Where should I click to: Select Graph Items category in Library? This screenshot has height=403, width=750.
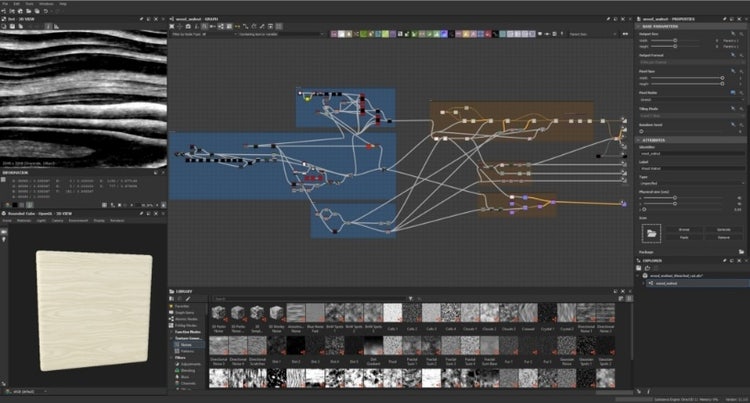(186, 312)
